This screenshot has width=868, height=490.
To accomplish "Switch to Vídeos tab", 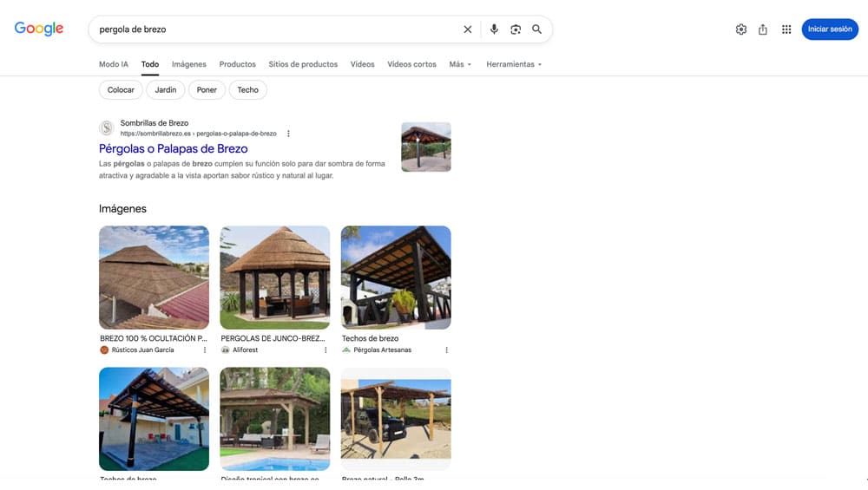I will (363, 64).
